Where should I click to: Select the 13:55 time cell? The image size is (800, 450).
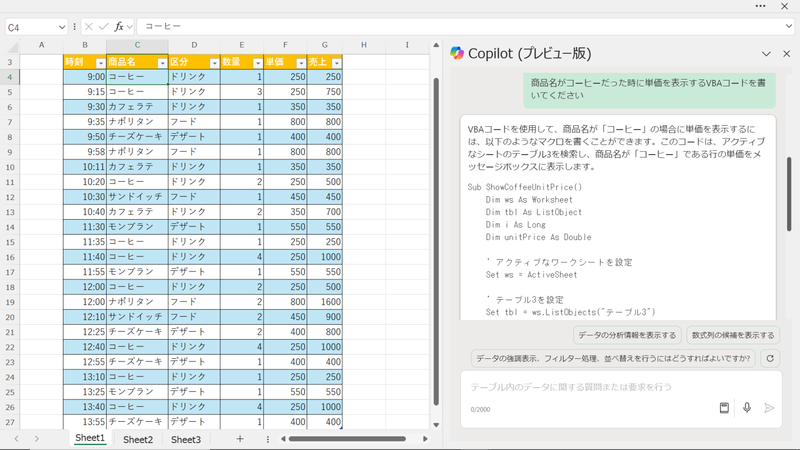[85, 422]
